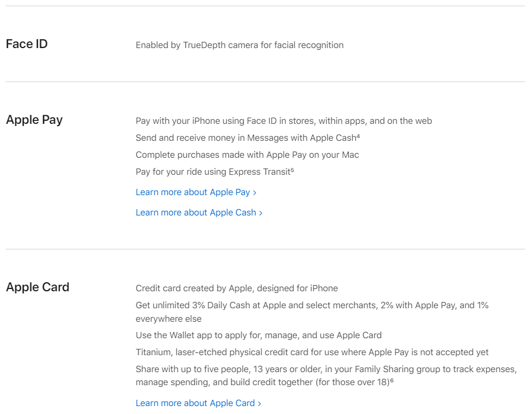This screenshot has width=532, height=414.
Task: Click footnote 5 after Express Transit
Action: [292, 170]
